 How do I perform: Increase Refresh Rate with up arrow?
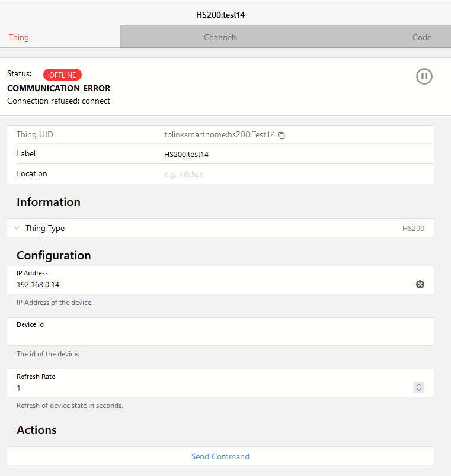click(419, 385)
